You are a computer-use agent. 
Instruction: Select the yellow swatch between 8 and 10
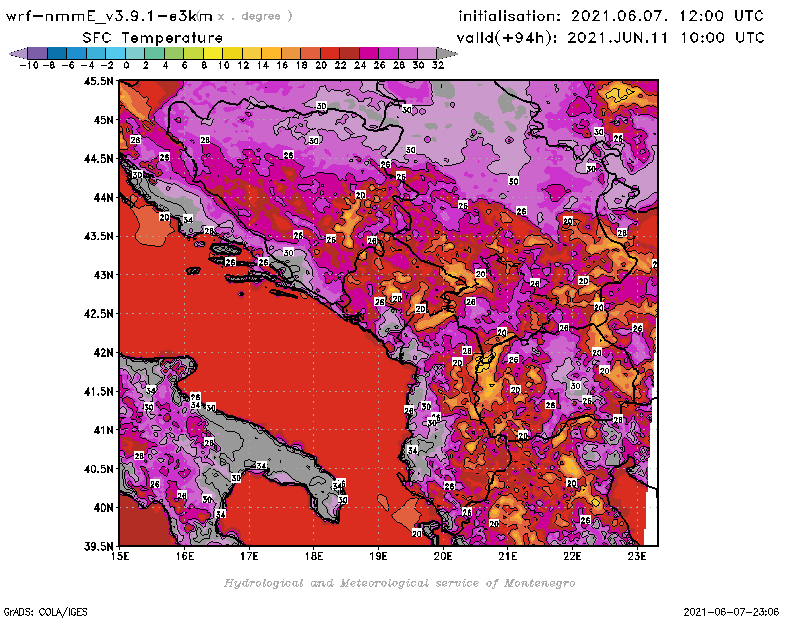[213, 53]
